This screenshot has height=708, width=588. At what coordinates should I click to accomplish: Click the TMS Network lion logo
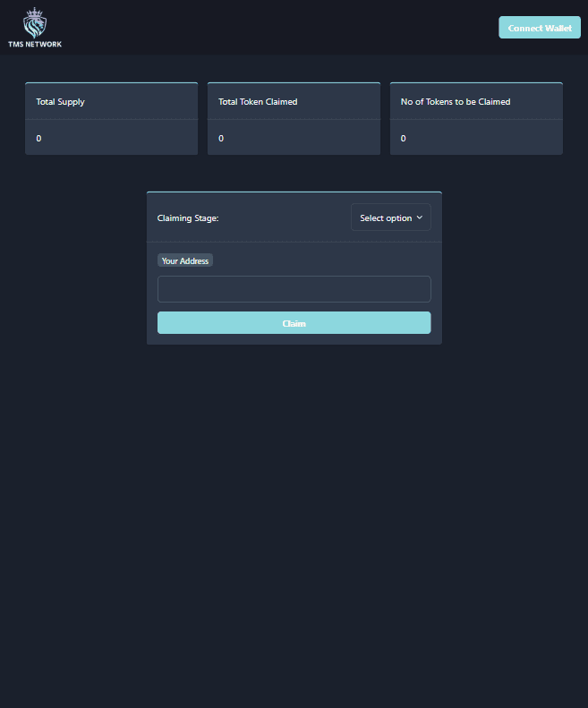point(35,21)
